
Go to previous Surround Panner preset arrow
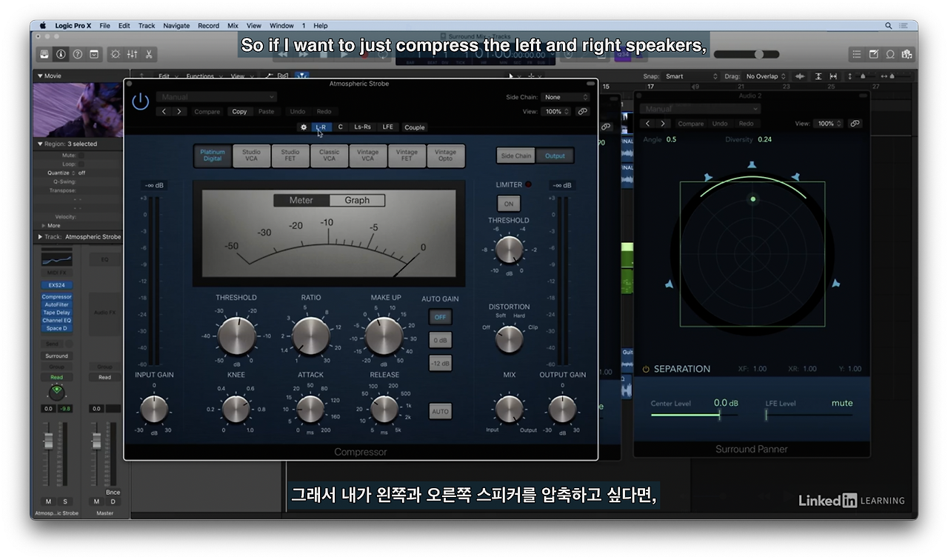click(x=648, y=124)
